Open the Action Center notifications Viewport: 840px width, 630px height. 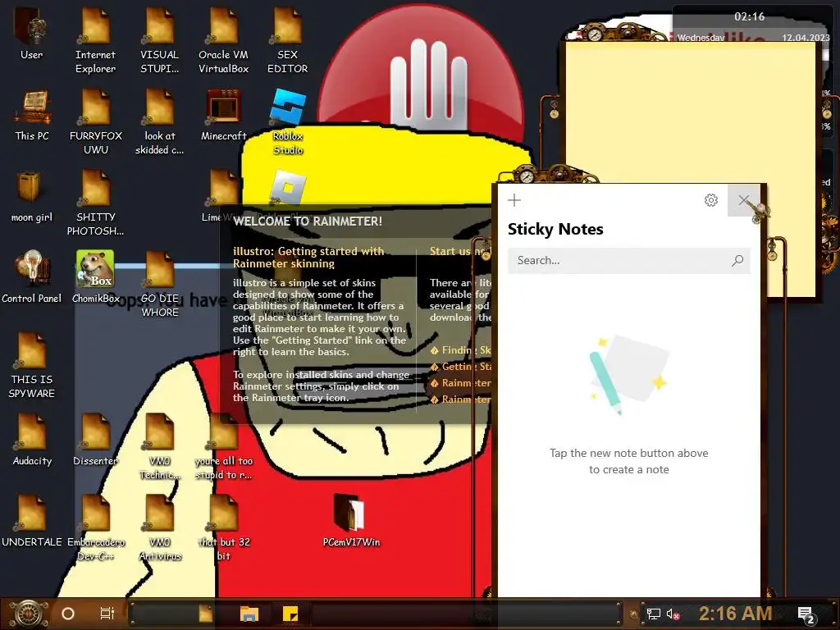(806, 614)
